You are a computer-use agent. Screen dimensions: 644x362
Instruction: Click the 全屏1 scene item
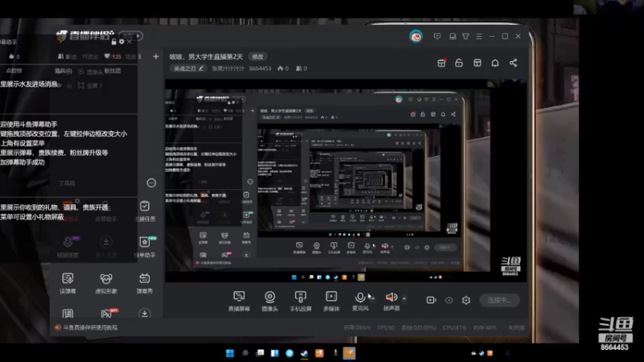click(x=90, y=85)
